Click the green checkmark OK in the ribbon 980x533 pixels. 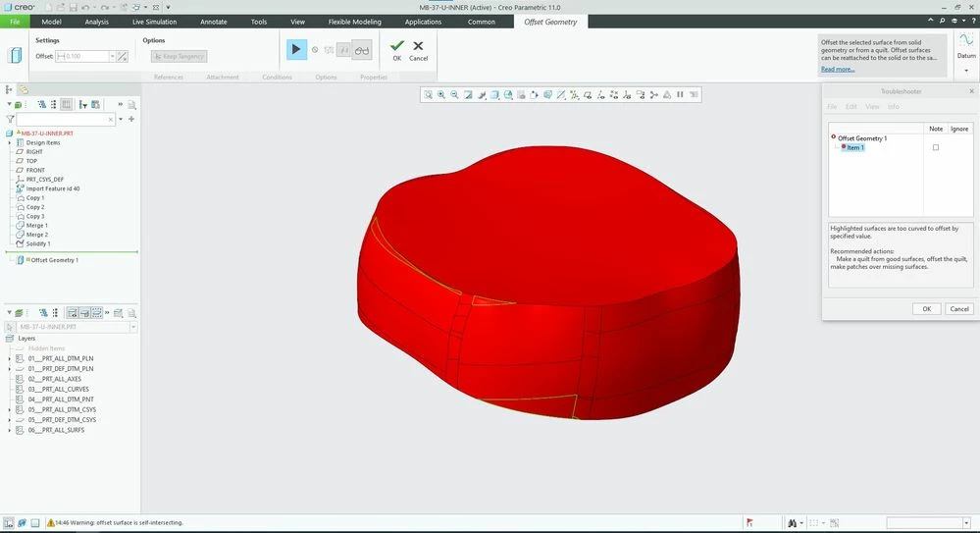coord(397,50)
